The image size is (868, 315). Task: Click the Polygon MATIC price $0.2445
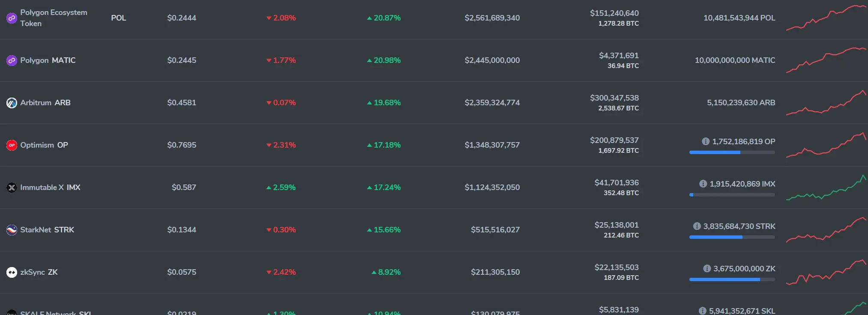click(x=182, y=60)
